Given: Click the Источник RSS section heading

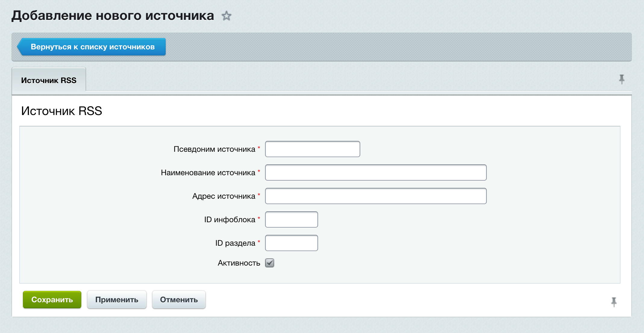Looking at the screenshot, I should click(61, 111).
